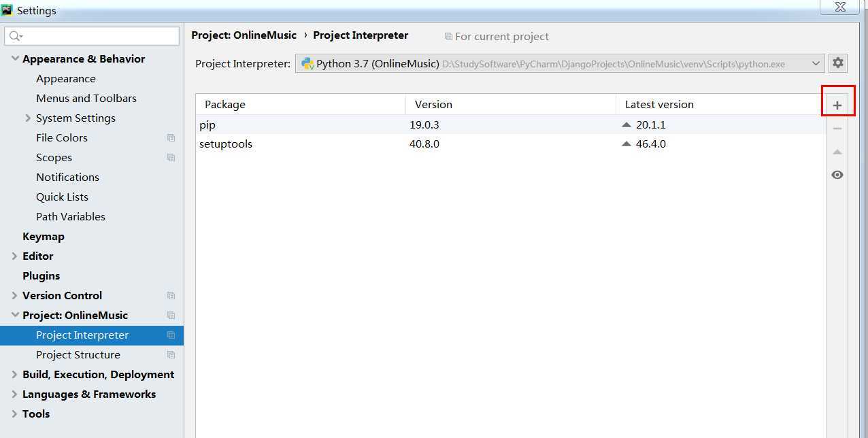Open Quick Lists settings
The height and width of the screenshot is (438, 868).
click(62, 197)
